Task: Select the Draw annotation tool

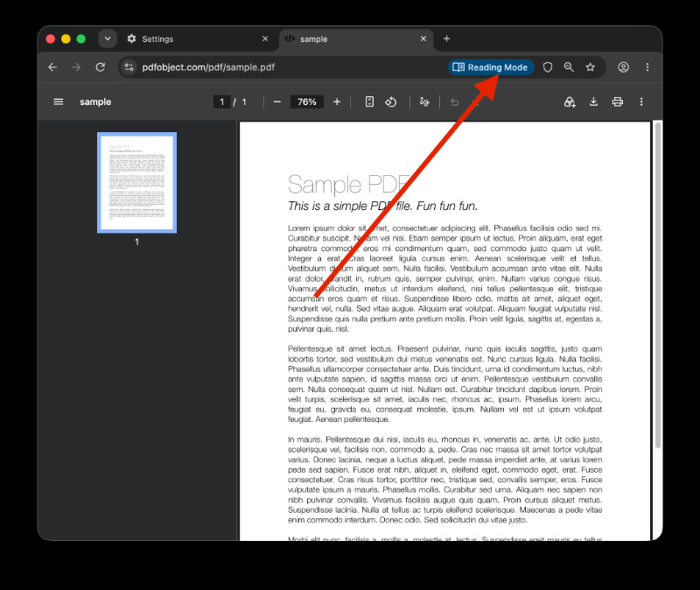Action: tap(424, 102)
